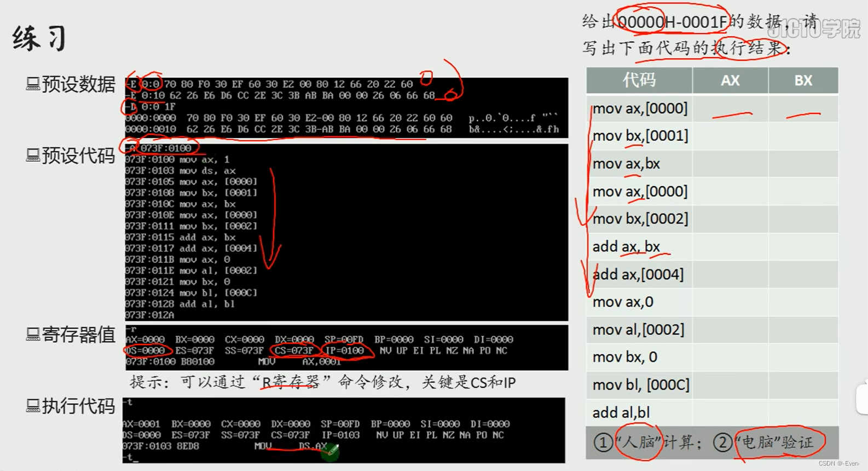Click the ①"人脑"计算 footer text

(x=647, y=442)
